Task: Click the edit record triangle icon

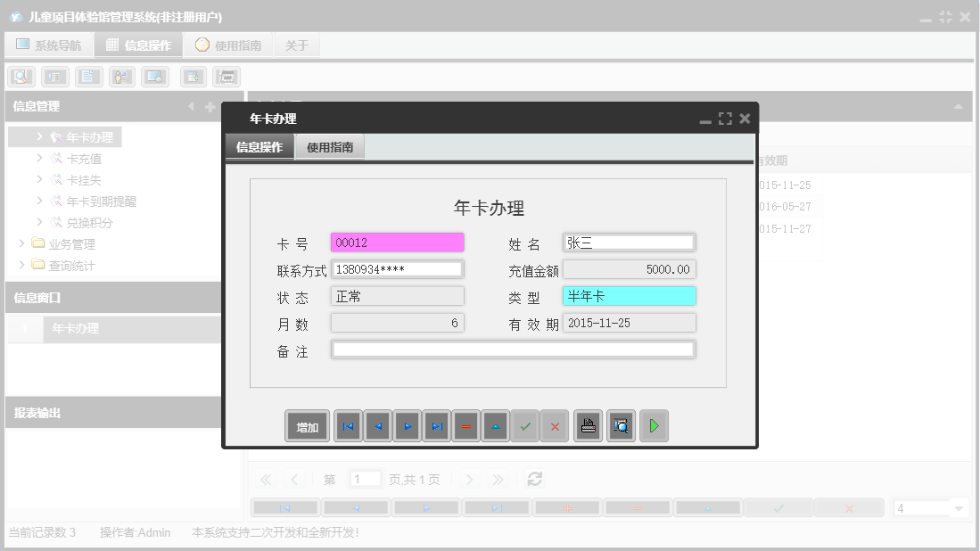Action: tap(496, 425)
